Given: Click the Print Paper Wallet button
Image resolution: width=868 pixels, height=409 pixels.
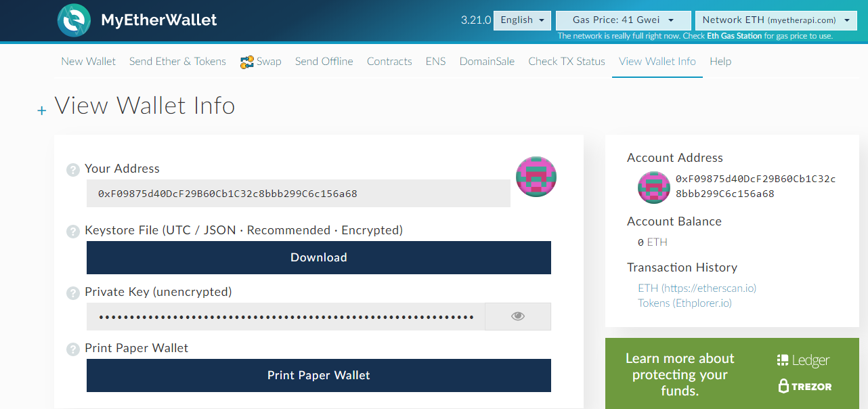Looking at the screenshot, I should 319,375.
